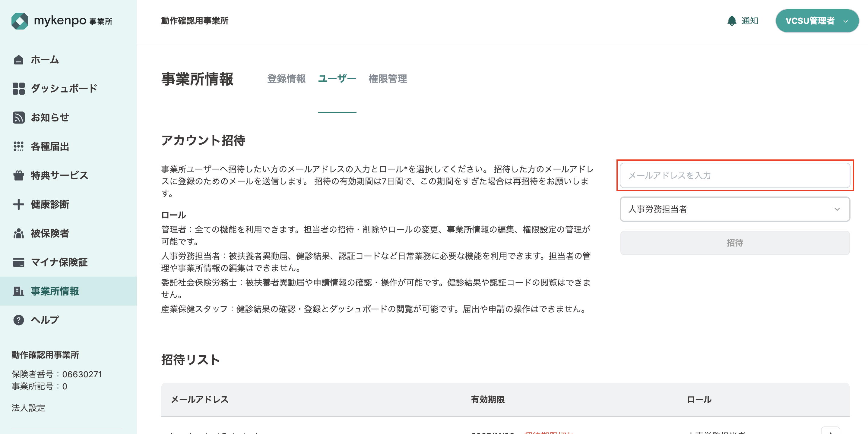
Task: Switch to the 権限管理 tab
Action: [x=388, y=79]
